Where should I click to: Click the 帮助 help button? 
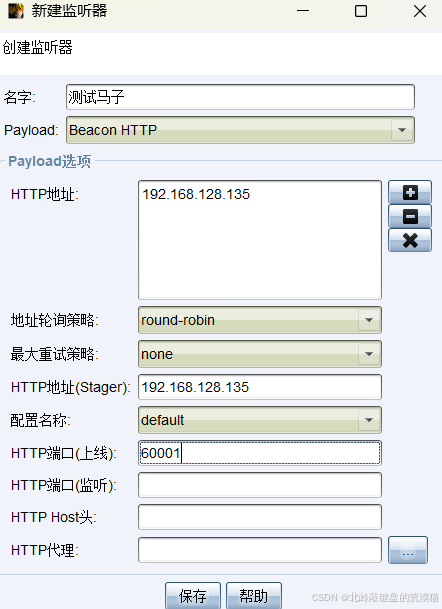[x=254, y=595]
